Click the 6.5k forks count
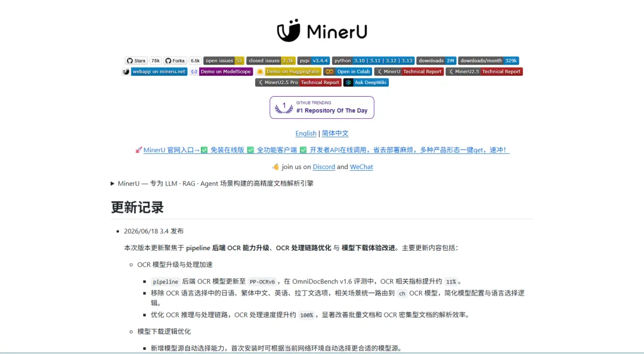This screenshot has width=644, height=354. (x=195, y=60)
